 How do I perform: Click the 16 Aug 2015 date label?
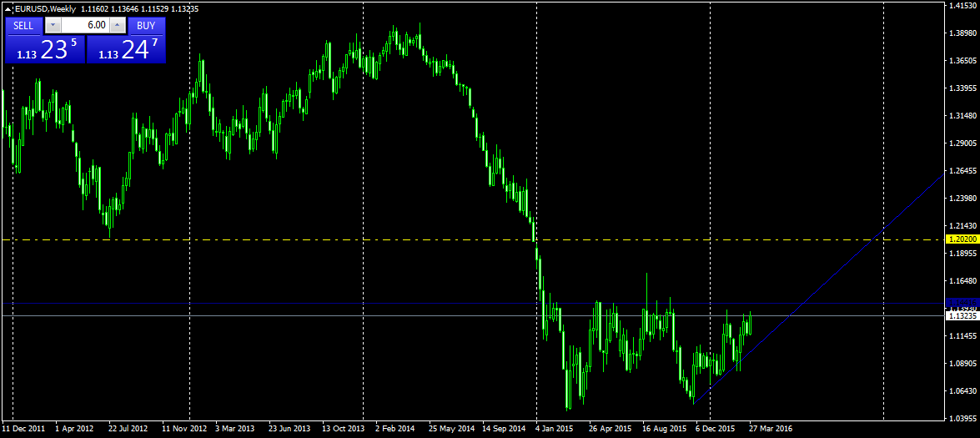[x=665, y=430]
